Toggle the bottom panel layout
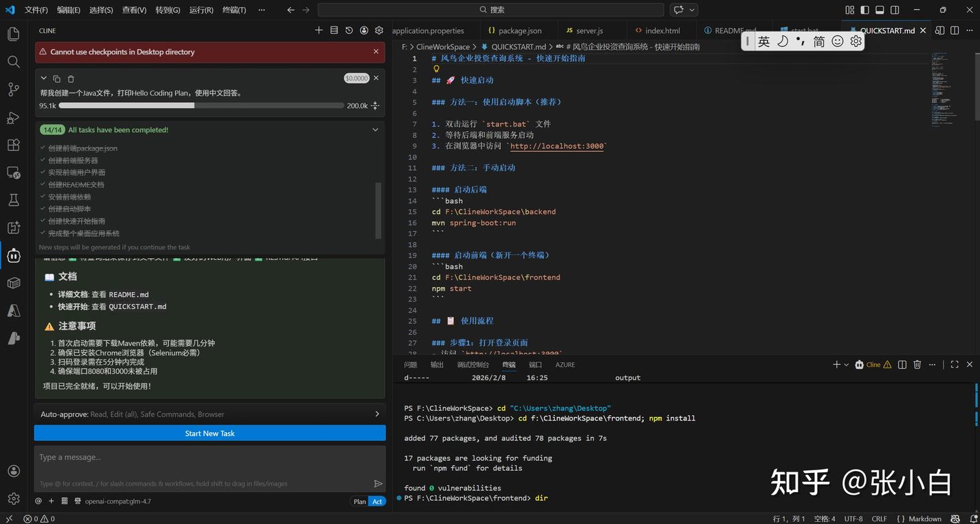 pyautogui.click(x=879, y=10)
